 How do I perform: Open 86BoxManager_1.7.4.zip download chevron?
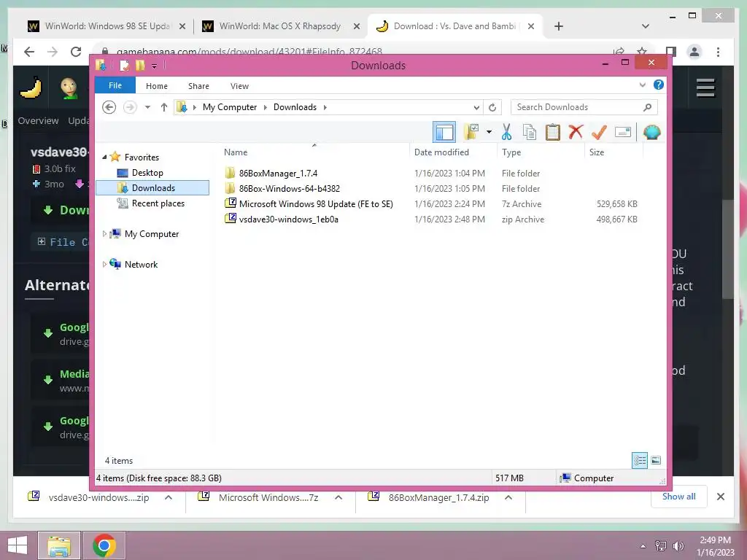(508, 497)
